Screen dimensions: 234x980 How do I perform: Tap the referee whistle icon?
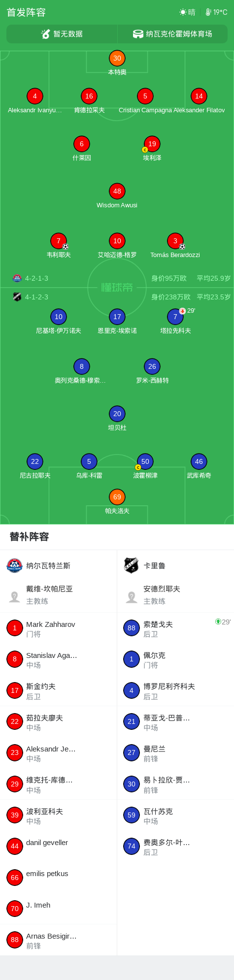(x=46, y=34)
